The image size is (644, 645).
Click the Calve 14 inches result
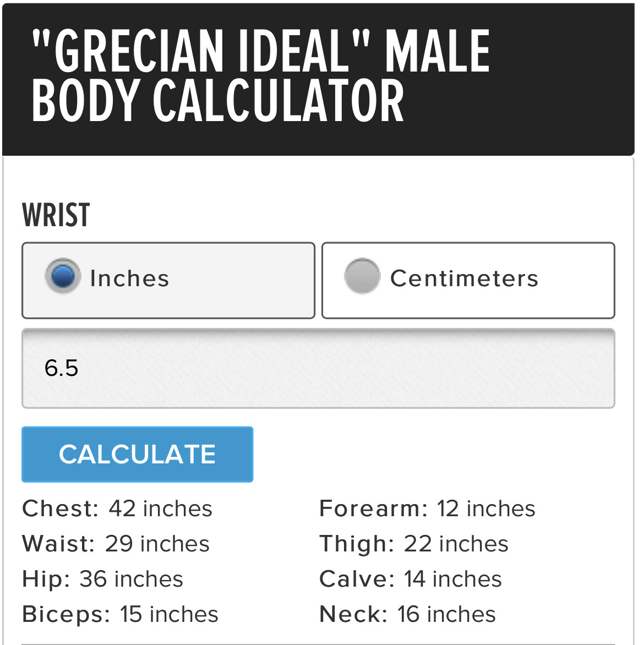pyautogui.click(x=411, y=579)
